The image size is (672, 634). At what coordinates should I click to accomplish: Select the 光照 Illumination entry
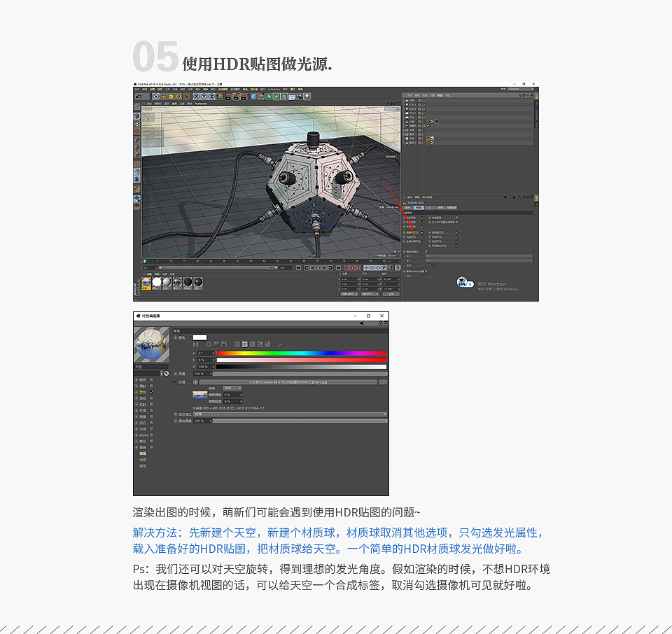[143, 460]
